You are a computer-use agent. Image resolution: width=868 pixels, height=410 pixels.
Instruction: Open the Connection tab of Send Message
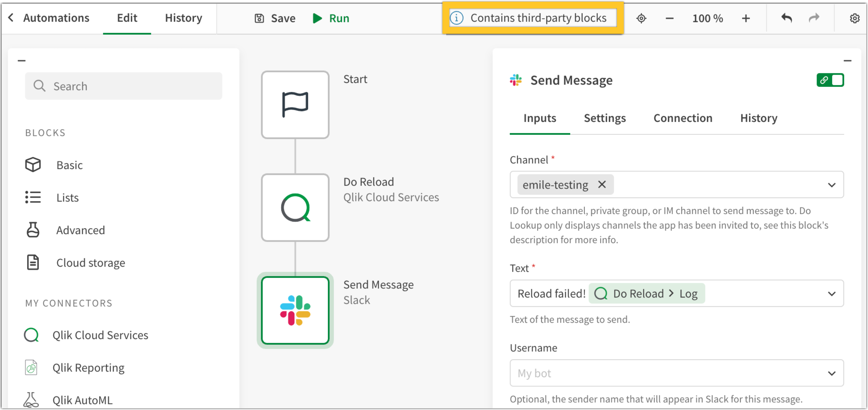[683, 118]
